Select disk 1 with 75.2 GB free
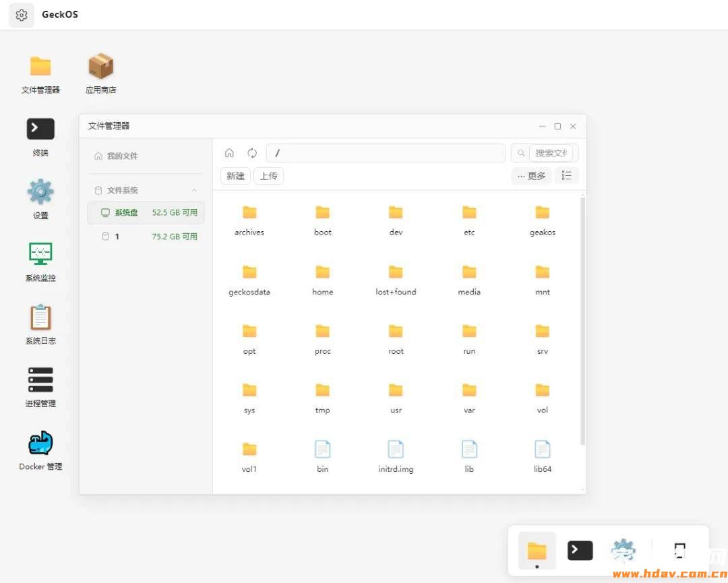This screenshot has width=728, height=583. point(146,237)
